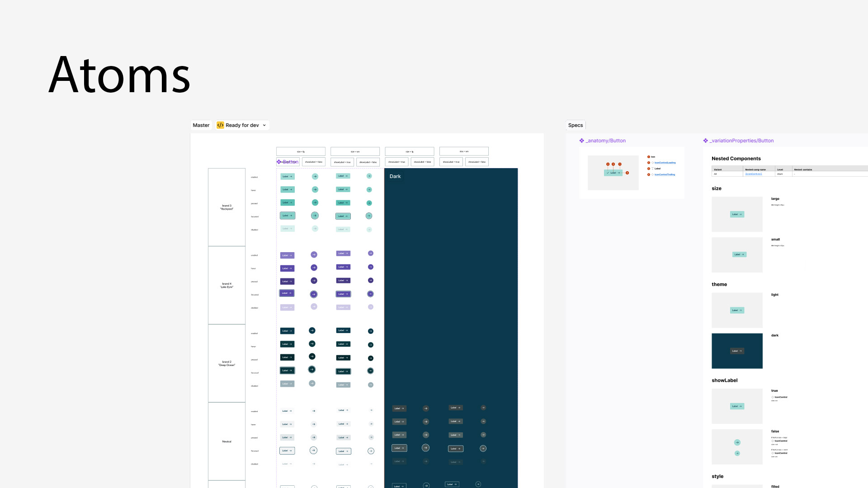Click the _variationProperties/Button component icon
The height and width of the screenshot is (488, 868).
705,141
